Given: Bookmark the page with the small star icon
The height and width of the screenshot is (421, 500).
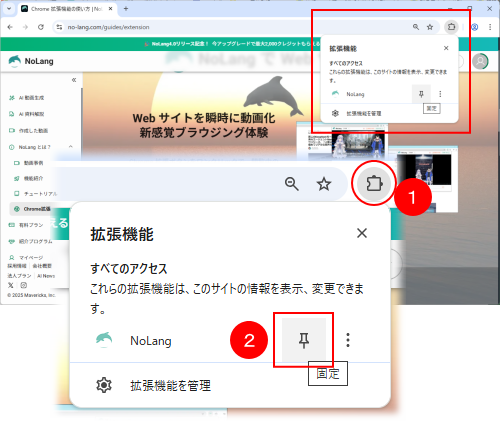Looking at the screenshot, I should [430, 27].
